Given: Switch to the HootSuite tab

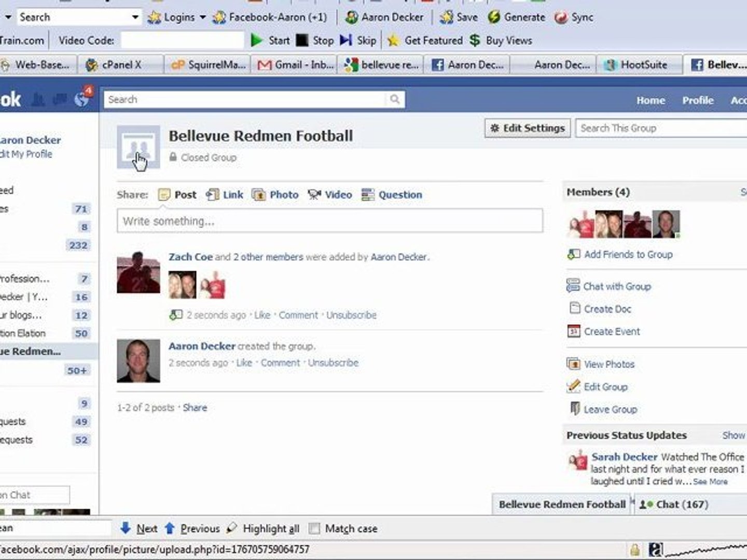Looking at the screenshot, I should [x=639, y=65].
